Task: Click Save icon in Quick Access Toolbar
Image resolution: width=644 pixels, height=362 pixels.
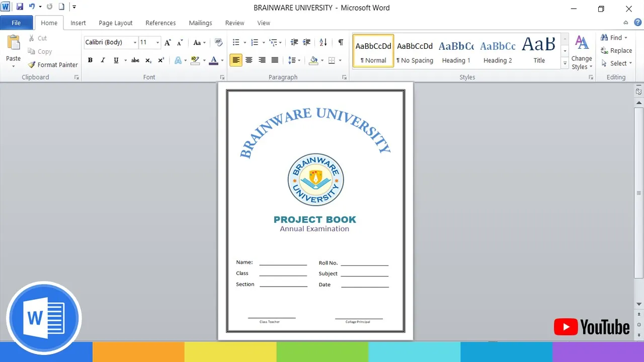Action: pos(20,7)
